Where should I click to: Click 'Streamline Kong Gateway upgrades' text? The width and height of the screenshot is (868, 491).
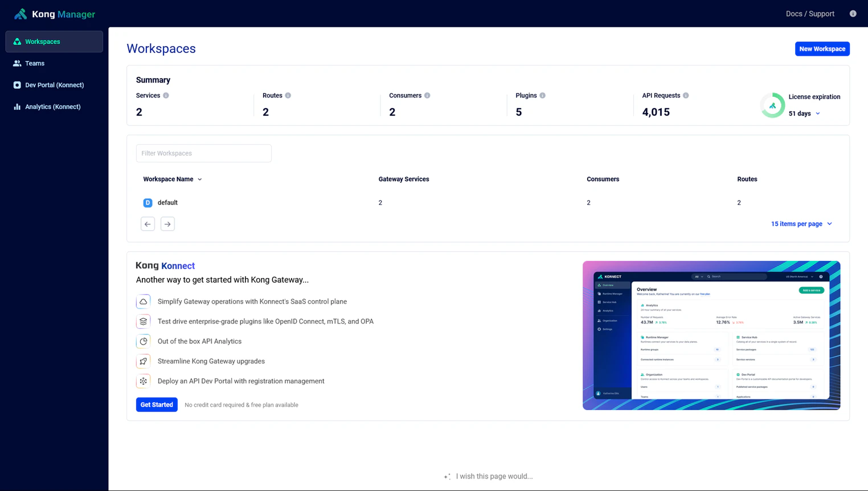(211, 361)
